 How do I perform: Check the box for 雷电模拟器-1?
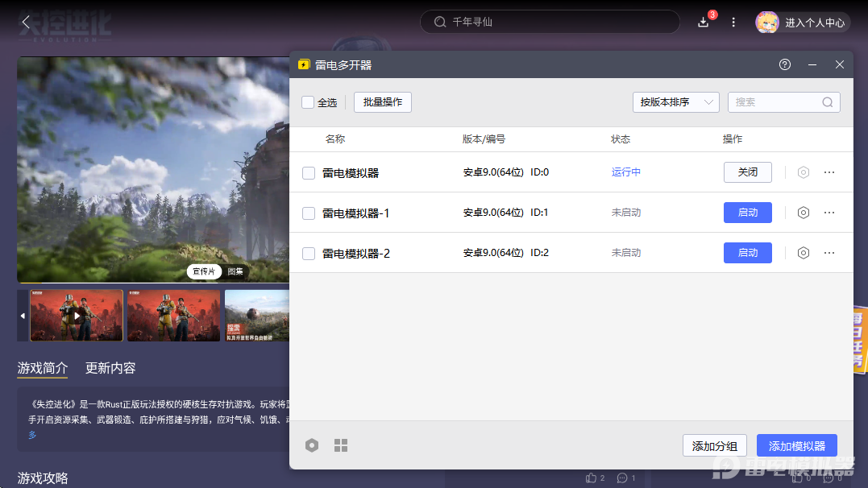point(309,213)
